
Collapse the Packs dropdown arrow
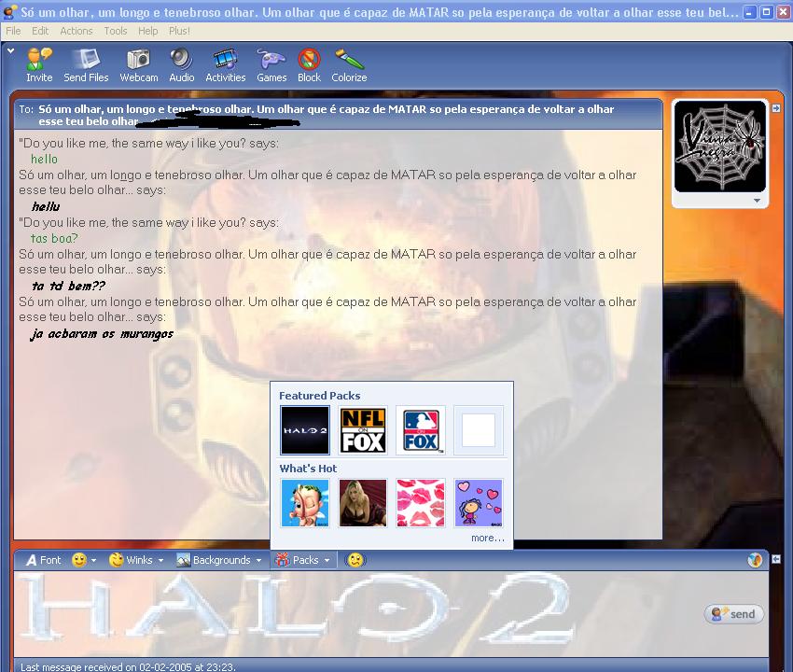[327, 561]
